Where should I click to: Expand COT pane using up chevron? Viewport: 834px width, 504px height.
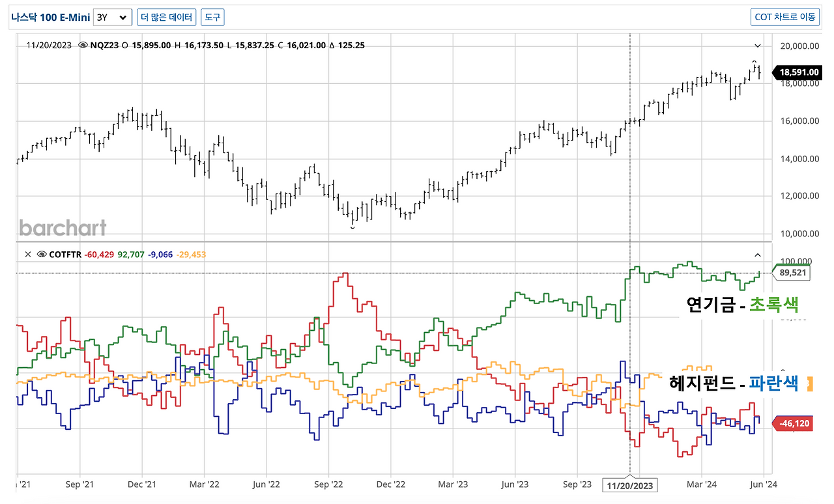pos(758,255)
